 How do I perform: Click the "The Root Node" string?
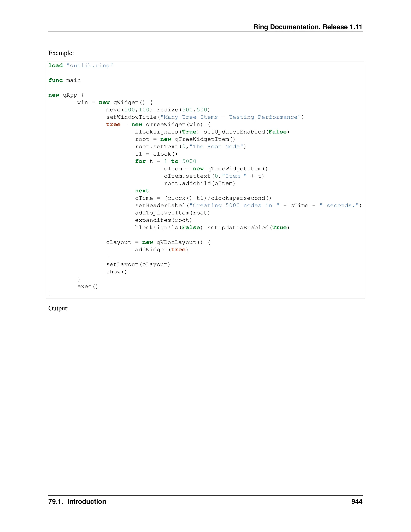coord(218,147)
